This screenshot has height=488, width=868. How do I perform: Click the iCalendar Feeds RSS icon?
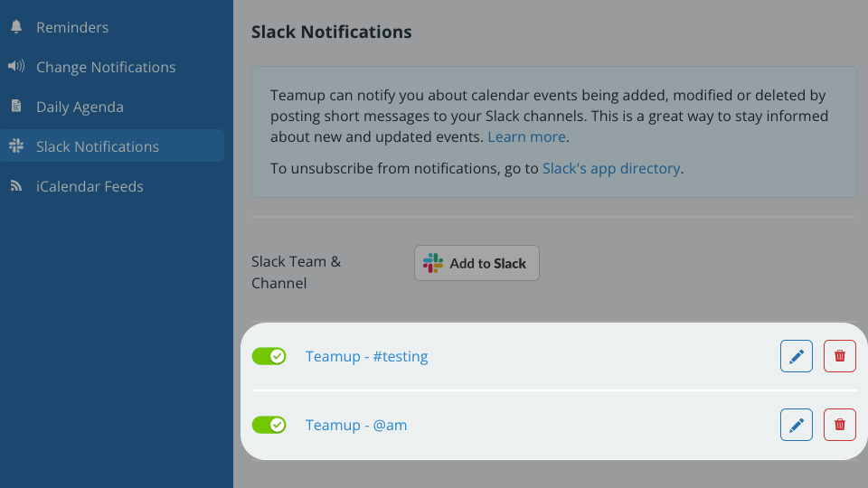click(16, 186)
